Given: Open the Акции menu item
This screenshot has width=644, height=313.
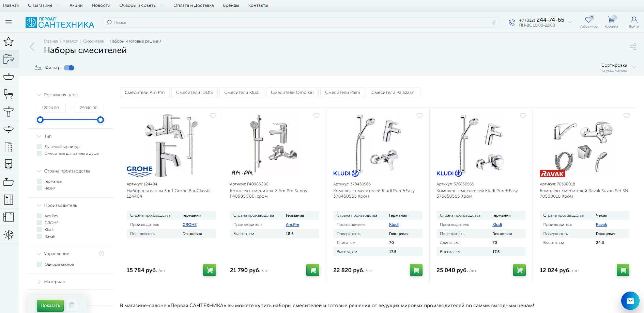Looking at the screenshot, I should (76, 5).
